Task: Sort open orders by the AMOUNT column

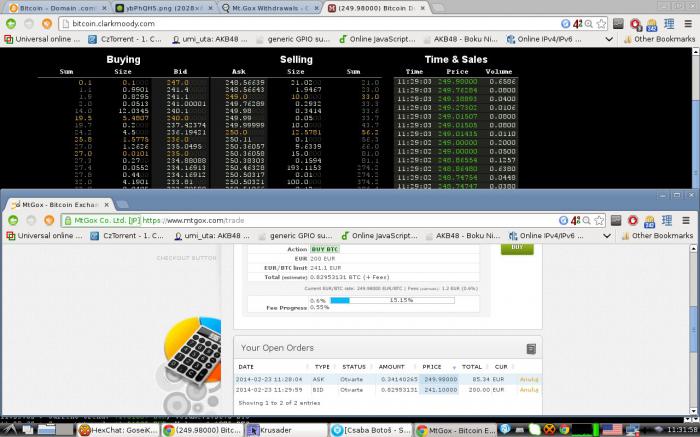Action: (392, 367)
